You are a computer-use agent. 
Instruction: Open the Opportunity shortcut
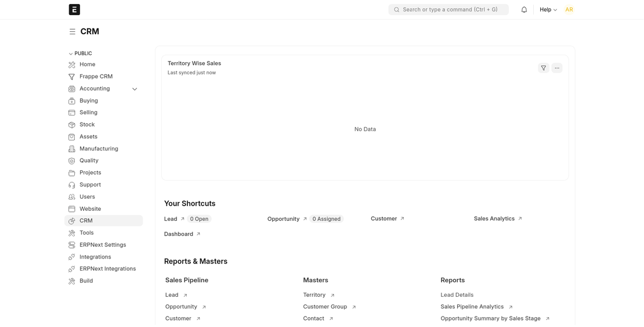tap(283, 219)
